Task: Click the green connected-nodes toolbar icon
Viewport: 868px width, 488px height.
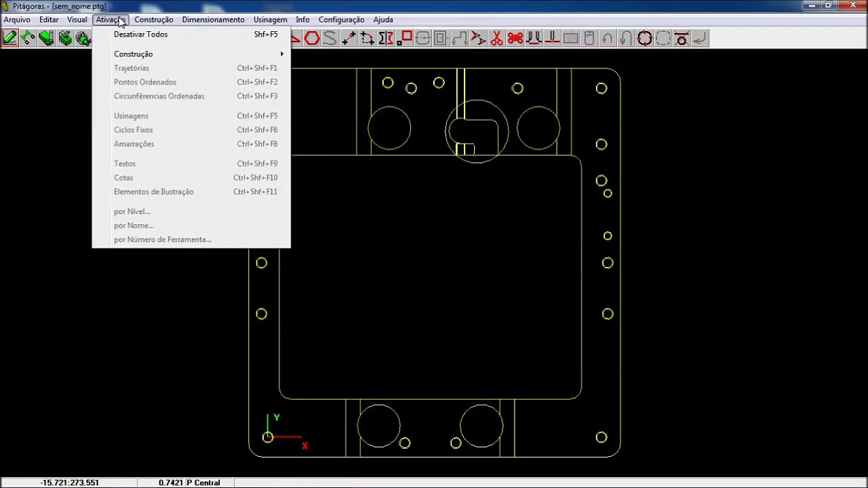Action: 28,38
